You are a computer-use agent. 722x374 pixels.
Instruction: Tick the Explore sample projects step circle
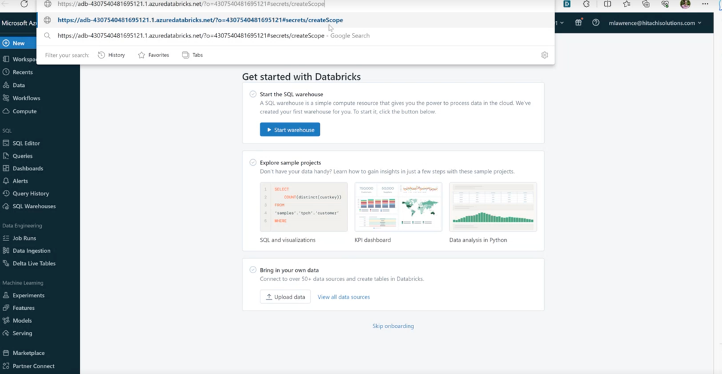[x=253, y=163]
